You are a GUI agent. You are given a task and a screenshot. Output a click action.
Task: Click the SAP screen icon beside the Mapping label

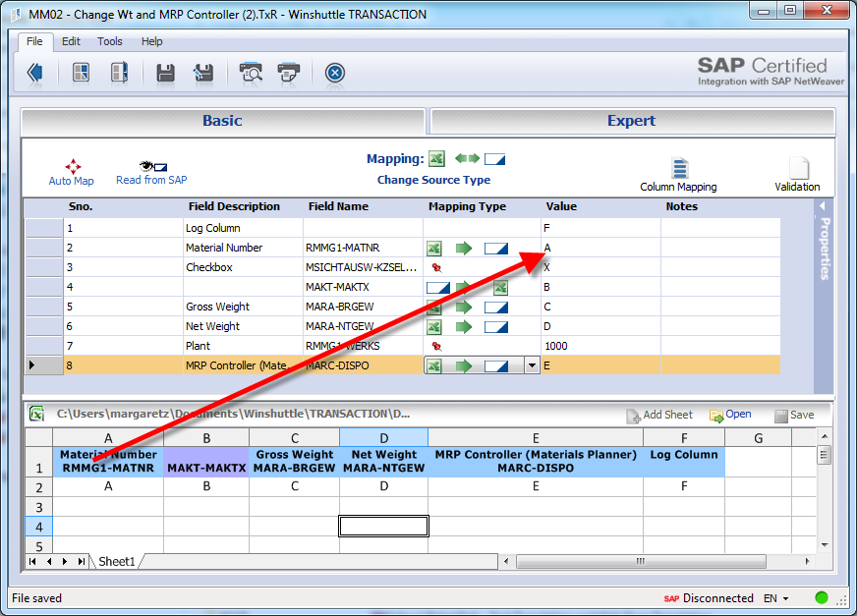pyautogui.click(x=494, y=159)
